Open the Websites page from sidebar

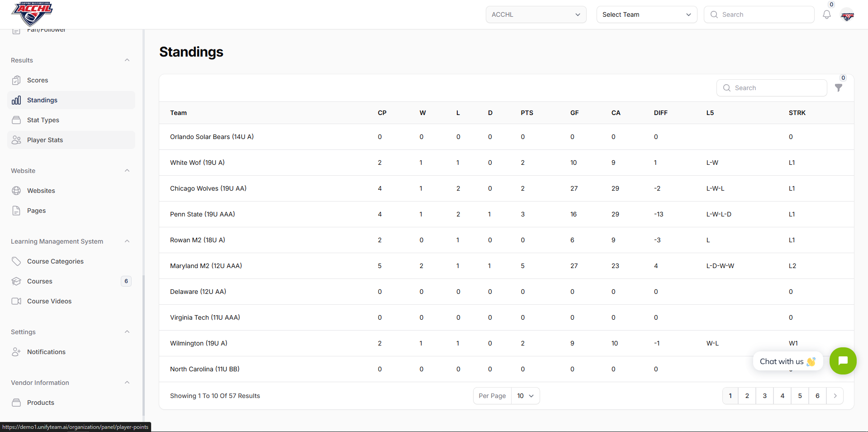(x=41, y=191)
